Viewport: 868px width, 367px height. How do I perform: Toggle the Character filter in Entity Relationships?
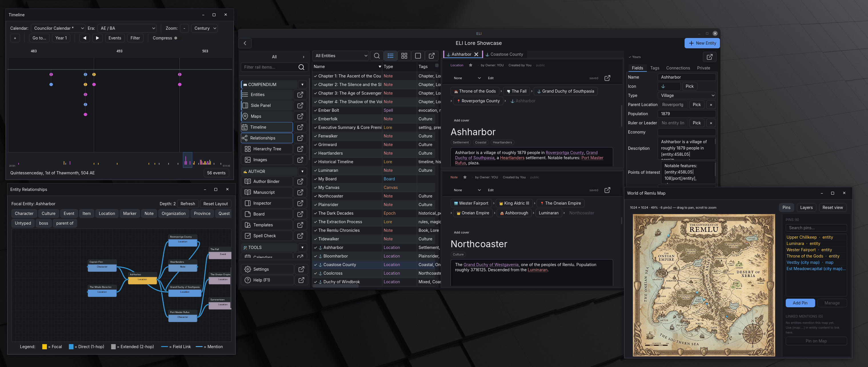24,214
